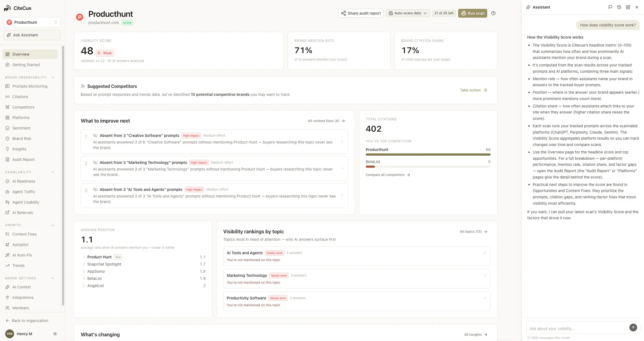Viewport: 644px width, 341px height.
Task: Click the Insights lightbulb icon
Action: [x=8, y=149]
